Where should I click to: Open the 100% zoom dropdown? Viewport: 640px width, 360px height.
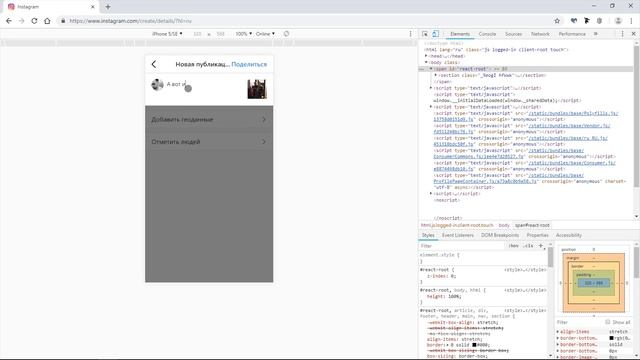click(244, 34)
